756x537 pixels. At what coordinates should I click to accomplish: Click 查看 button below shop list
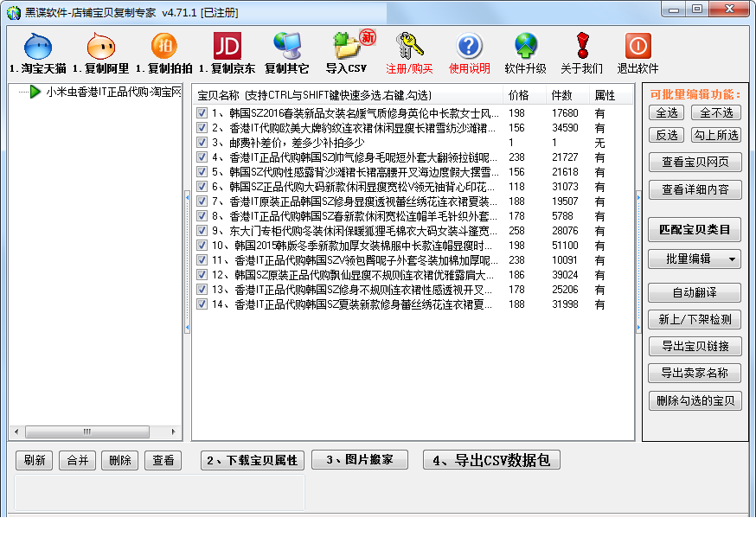click(x=163, y=460)
